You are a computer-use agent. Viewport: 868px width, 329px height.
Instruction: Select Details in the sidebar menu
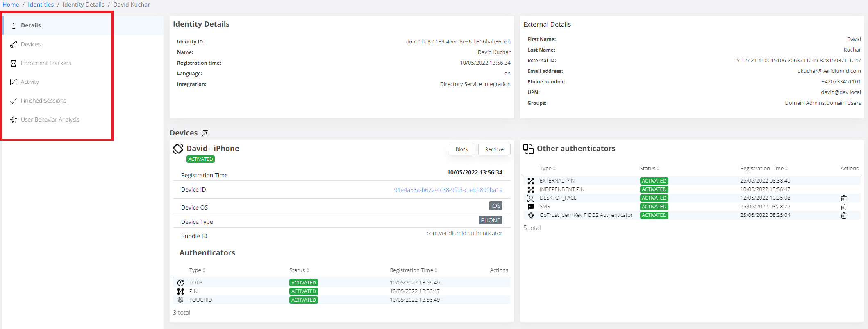click(x=31, y=25)
